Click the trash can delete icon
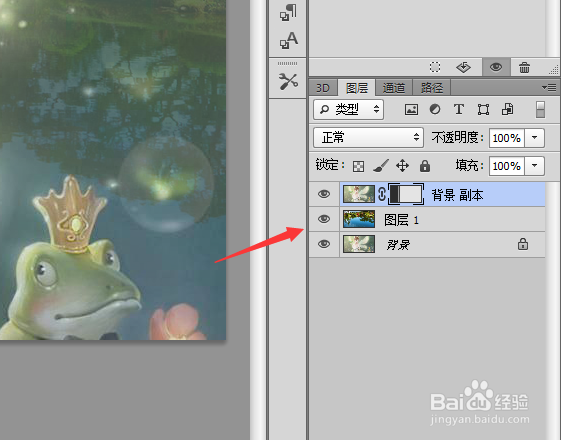561x440 pixels. [x=525, y=67]
